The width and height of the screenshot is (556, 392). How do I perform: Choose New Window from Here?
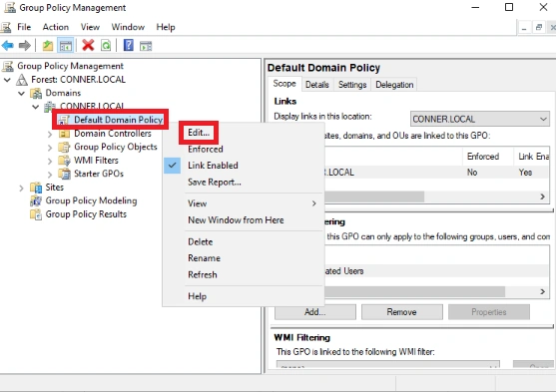pos(236,220)
